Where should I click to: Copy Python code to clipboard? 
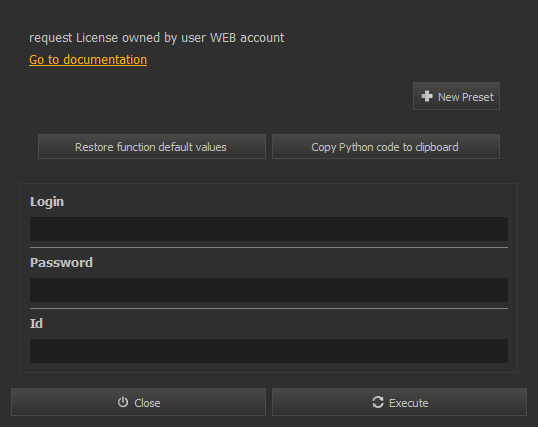click(386, 147)
